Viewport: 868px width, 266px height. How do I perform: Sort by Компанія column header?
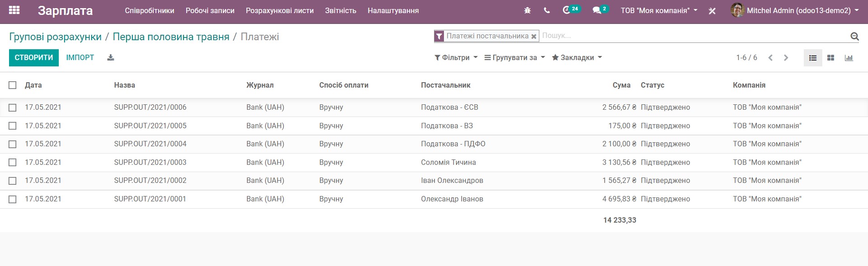click(x=749, y=85)
